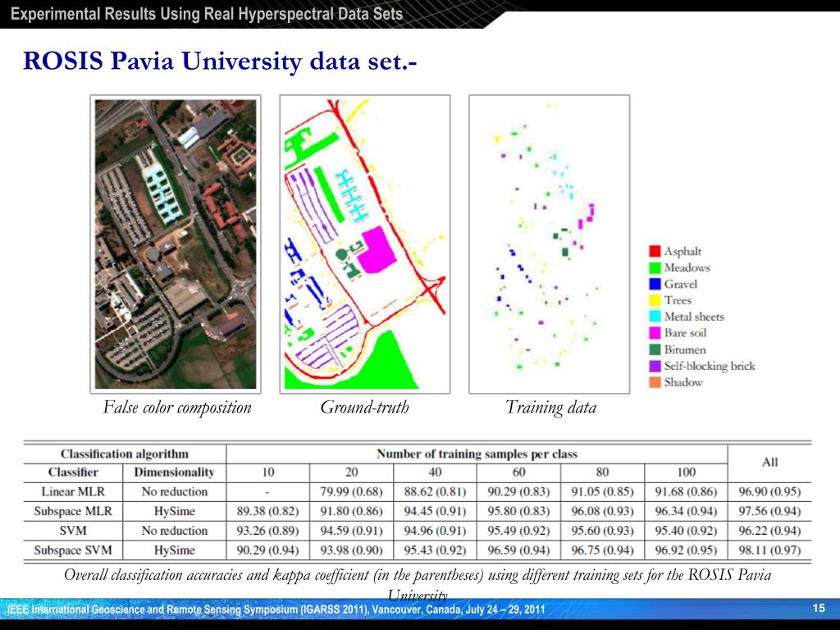
Task: Click the IEEE IGARSS 2011 footer text
Action: [276, 609]
